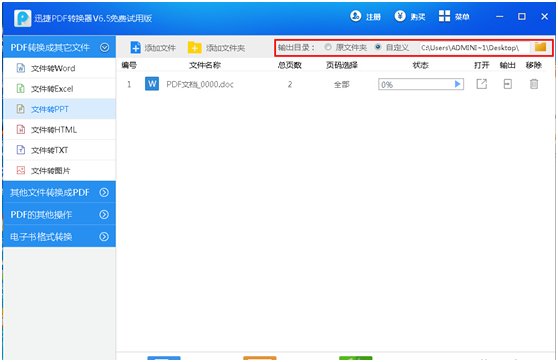Click the 页码选择 column header

[x=342, y=65]
